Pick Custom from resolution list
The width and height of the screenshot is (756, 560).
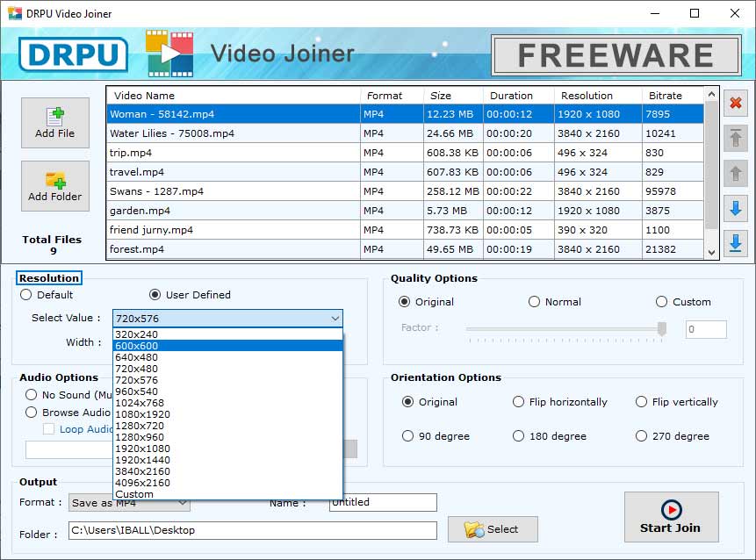click(x=227, y=494)
